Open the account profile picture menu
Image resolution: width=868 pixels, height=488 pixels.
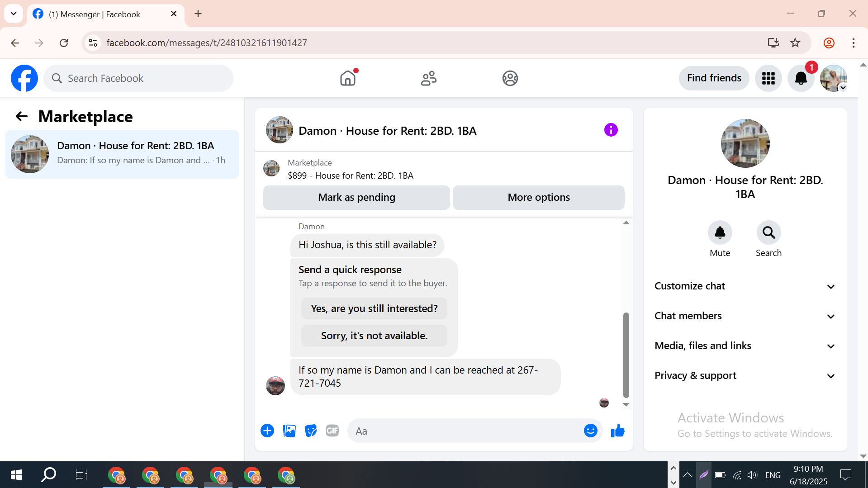pos(834,78)
